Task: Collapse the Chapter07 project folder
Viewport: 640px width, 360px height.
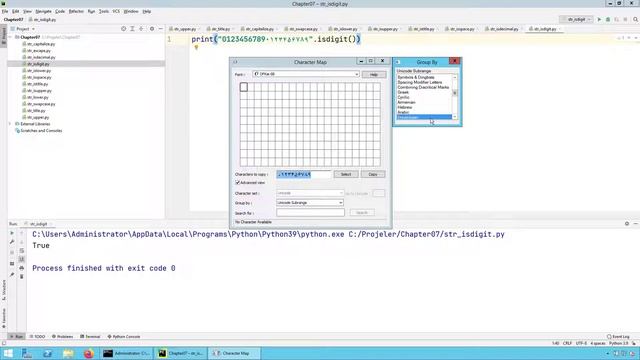Action: point(11,37)
